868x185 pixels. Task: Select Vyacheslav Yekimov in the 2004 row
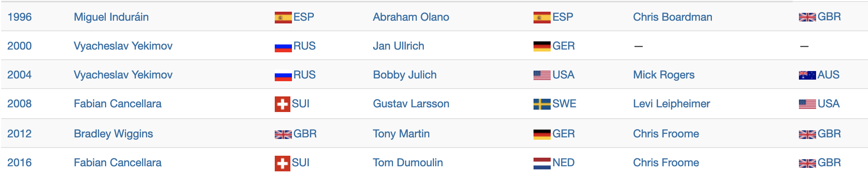point(123,75)
